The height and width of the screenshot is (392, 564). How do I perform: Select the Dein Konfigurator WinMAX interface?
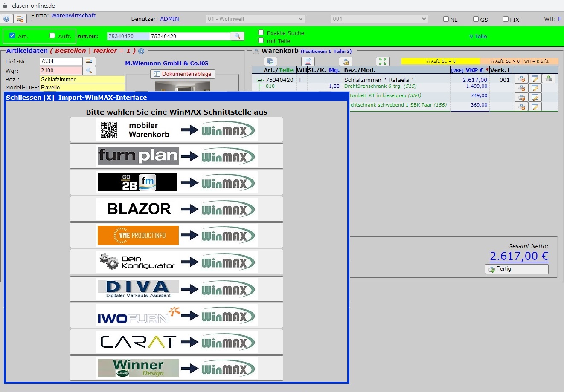pyautogui.click(x=177, y=262)
